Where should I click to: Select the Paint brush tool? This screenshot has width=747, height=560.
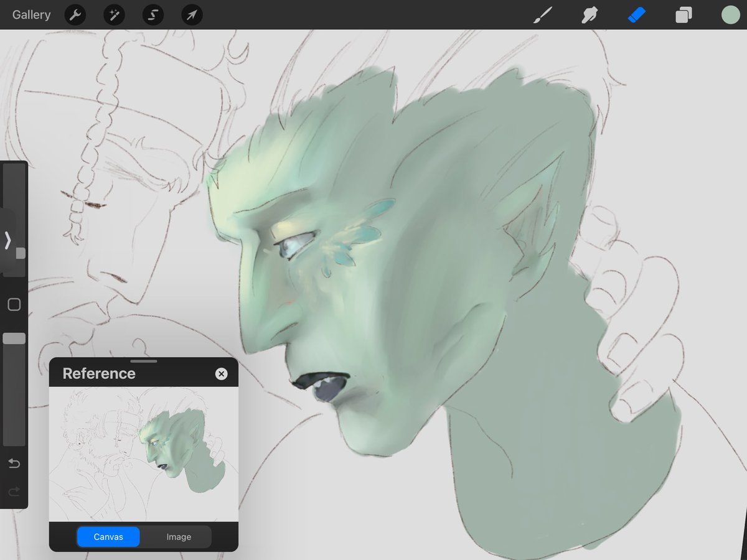tap(543, 15)
